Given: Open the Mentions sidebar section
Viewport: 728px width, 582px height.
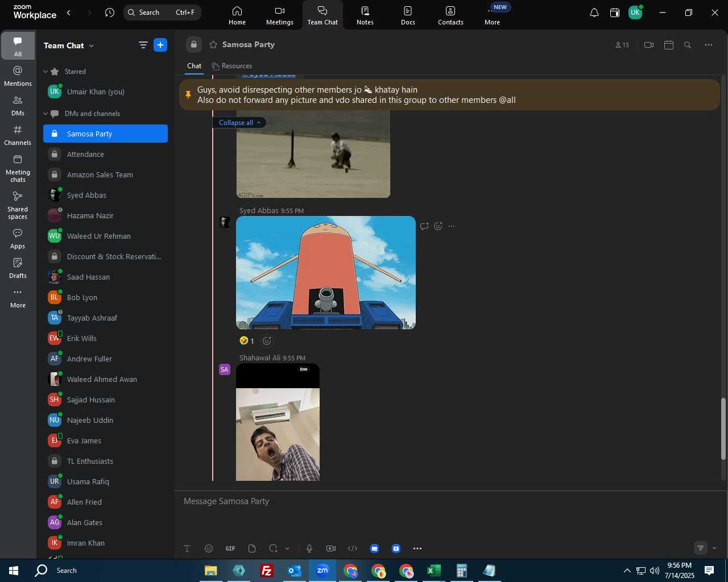Looking at the screenshot, I should (18, 76).
